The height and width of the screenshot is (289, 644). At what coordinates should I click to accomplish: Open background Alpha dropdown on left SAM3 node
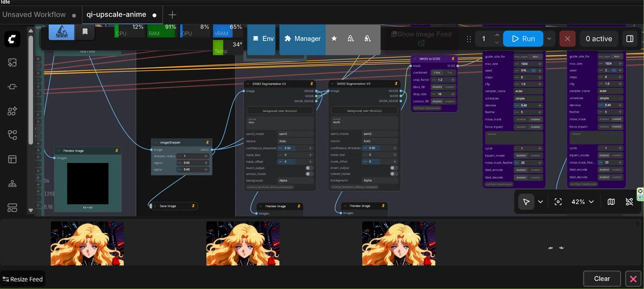coord(295,181)
